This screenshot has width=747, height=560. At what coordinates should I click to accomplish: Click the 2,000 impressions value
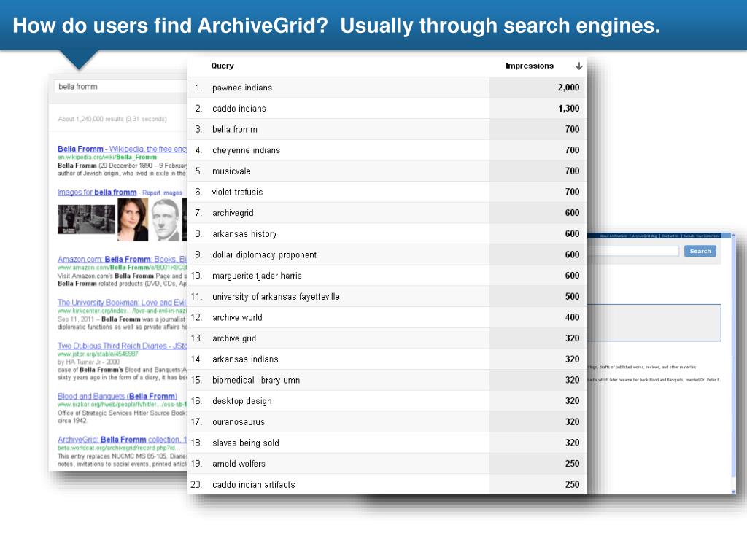(x=568, y=87)
